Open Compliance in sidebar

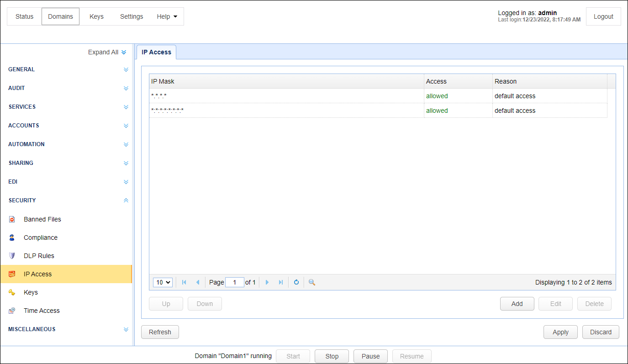click(x=41, y=237)
